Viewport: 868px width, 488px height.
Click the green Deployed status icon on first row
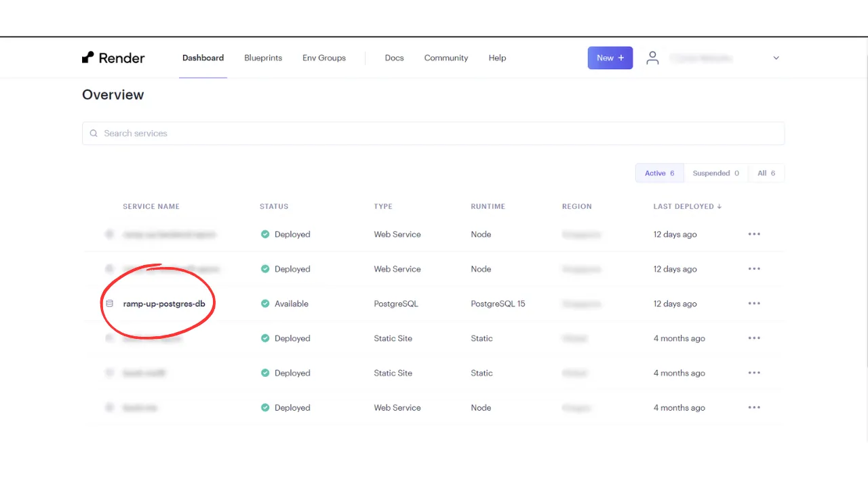(264, 234)
